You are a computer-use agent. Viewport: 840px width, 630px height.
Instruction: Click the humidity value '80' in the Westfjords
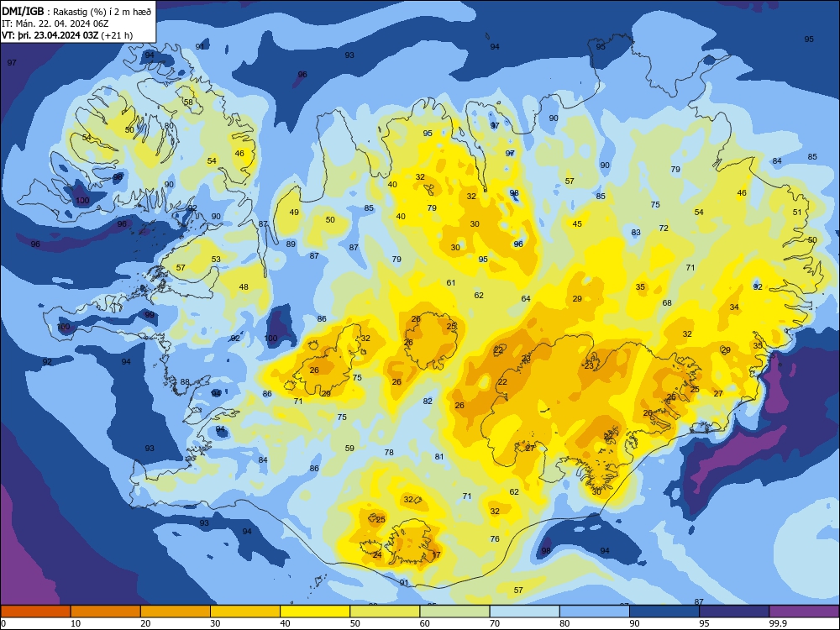(x=170, y=125)
